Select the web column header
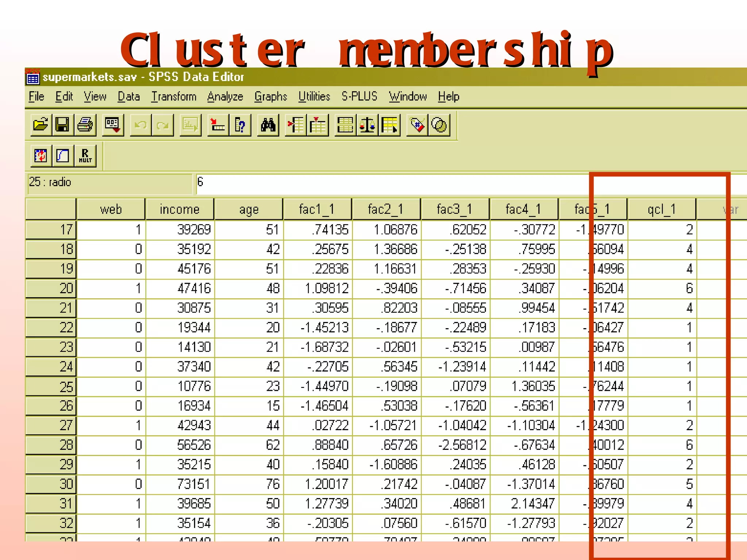747x560 pixels. tap(111, 209)
